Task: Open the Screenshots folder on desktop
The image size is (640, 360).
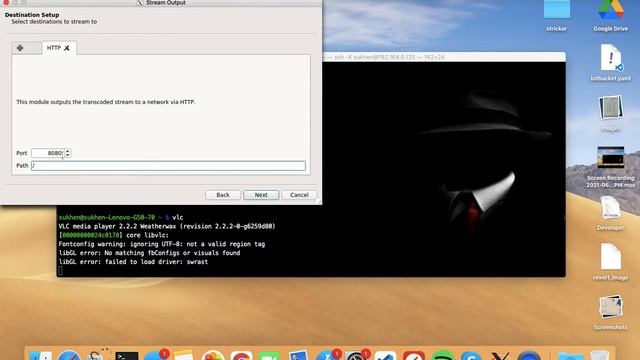Action: pos(611,307)
